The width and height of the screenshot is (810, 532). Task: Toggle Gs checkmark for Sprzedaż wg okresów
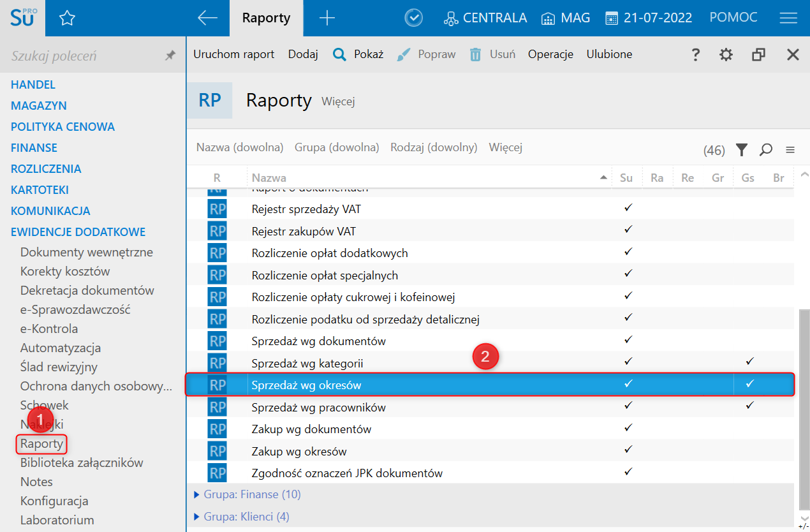click(749, 384)
